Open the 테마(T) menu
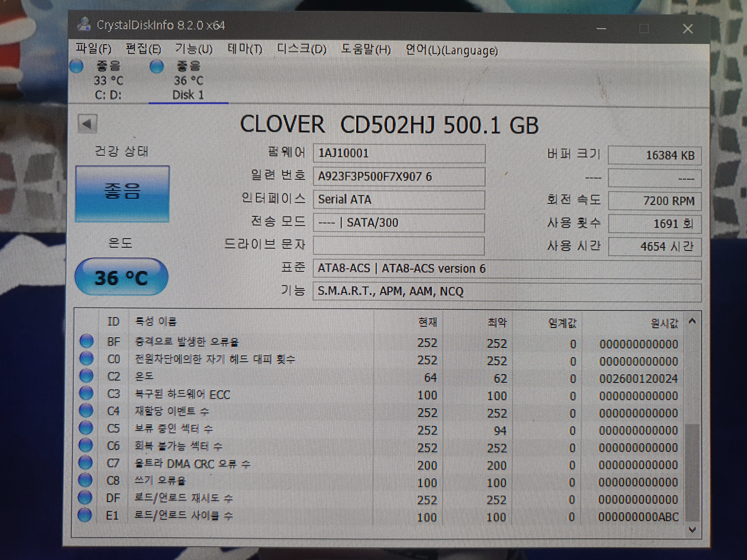This screenshot has height=560, width=747. point(245,50)
